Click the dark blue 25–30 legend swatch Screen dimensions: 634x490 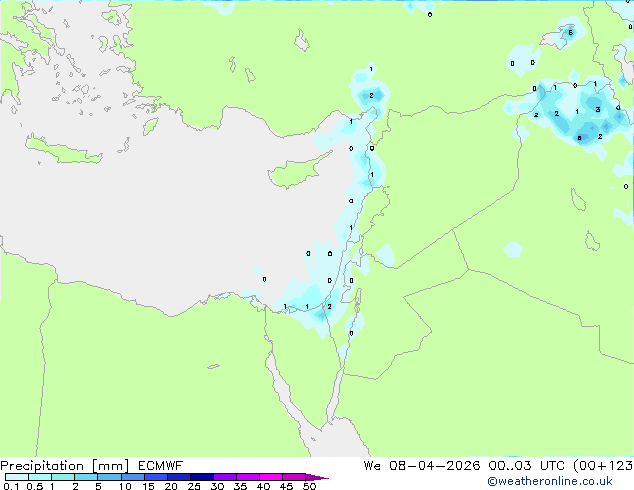(x=202, y=477)
